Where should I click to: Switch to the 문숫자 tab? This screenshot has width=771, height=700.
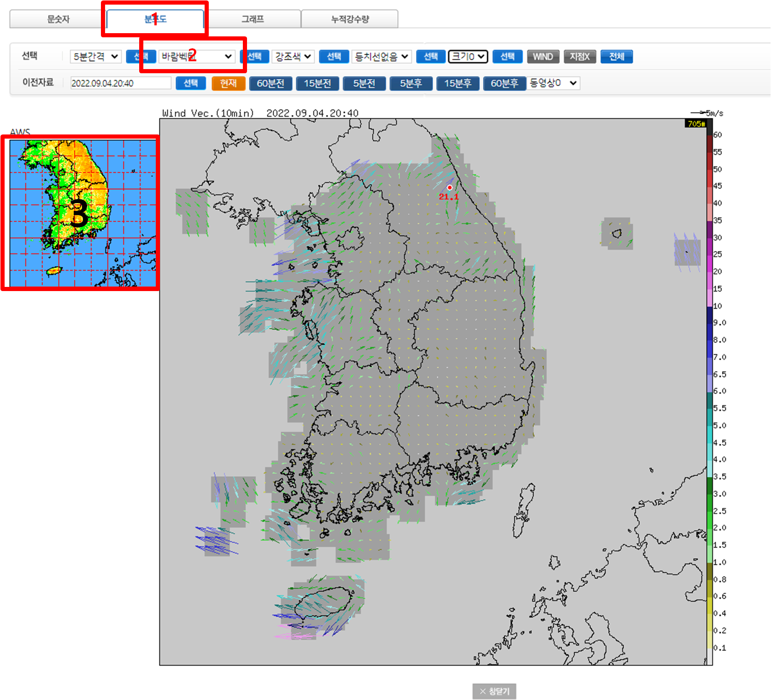tap(58, 19)
